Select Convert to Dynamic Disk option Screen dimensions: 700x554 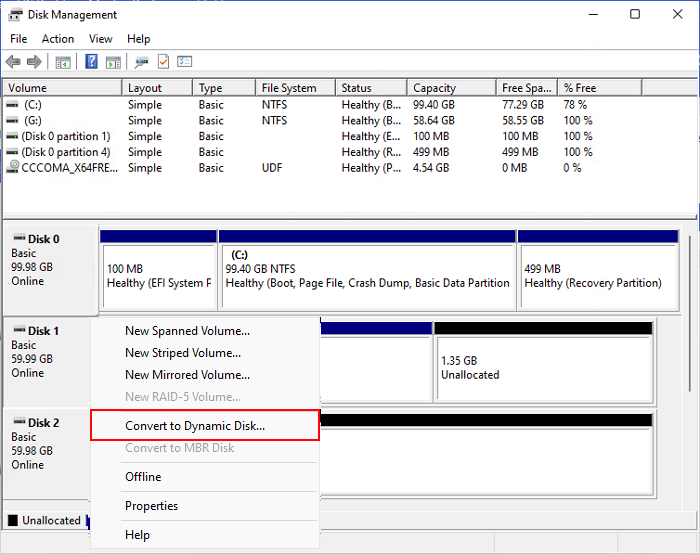[x=195, y=426]
